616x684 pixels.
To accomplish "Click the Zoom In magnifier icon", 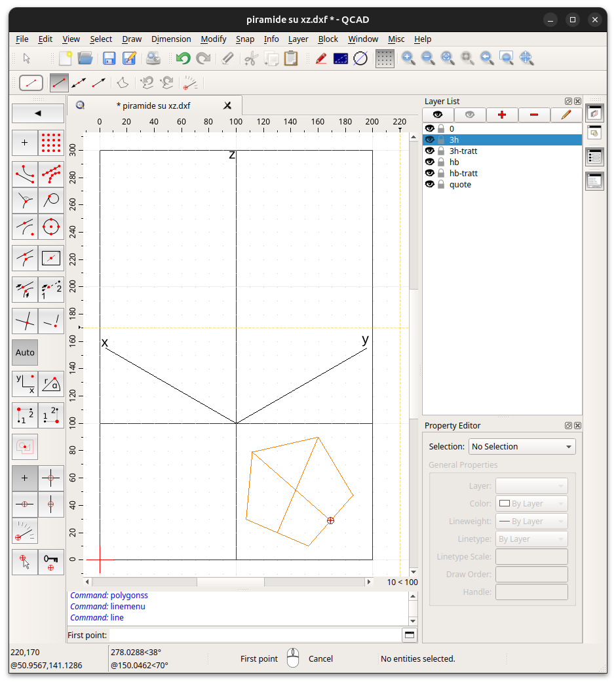I will pos(408,58).
